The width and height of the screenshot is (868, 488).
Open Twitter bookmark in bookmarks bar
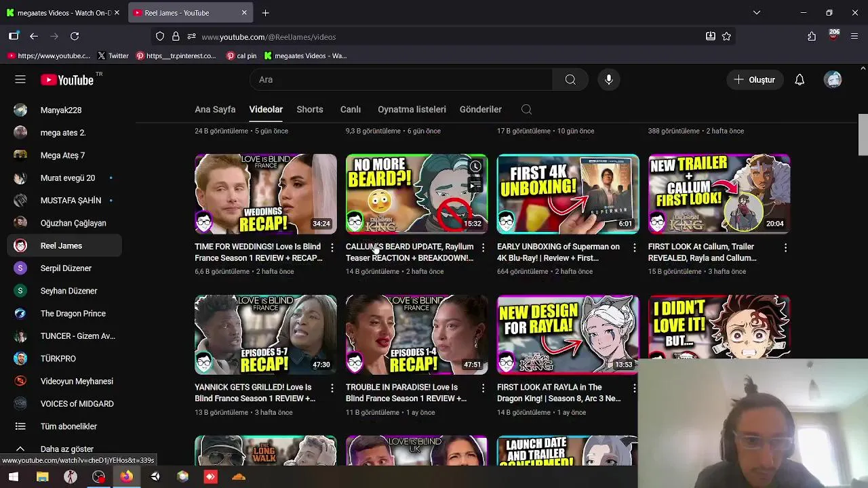click(113, 56)
